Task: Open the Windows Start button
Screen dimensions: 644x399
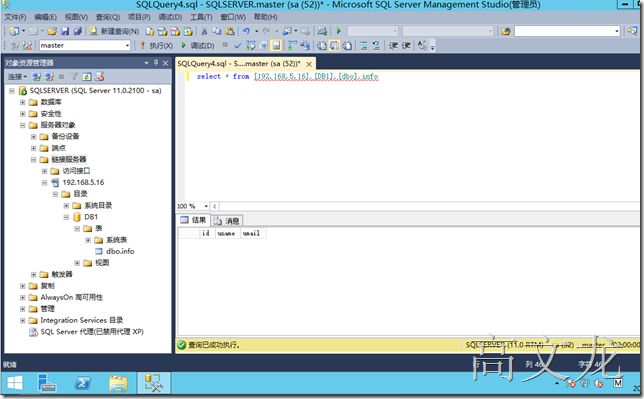Action: point(15,383)
